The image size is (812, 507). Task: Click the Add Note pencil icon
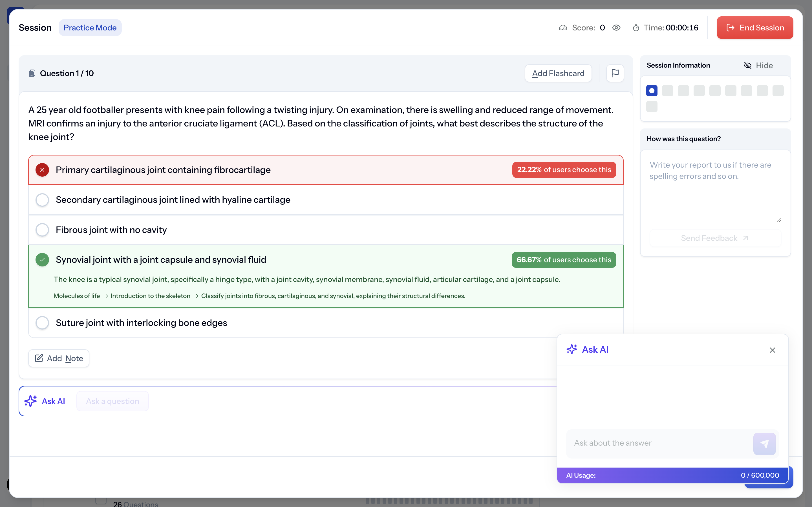click(39, 358)
